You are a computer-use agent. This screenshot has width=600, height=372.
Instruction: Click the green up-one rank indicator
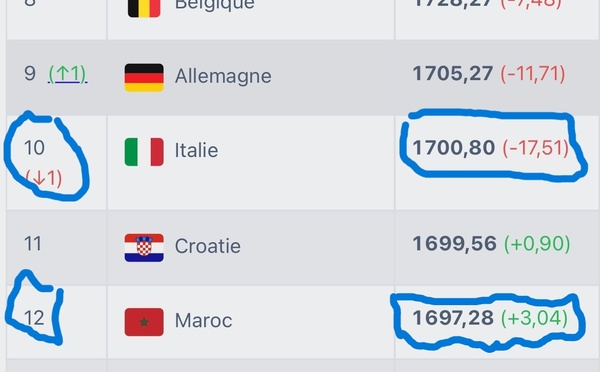tap(68, 74)
